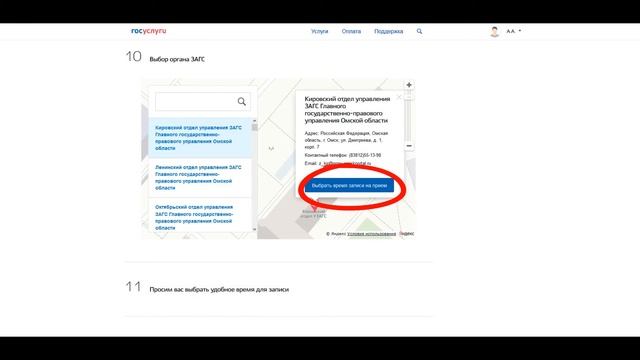Screen dimensions: 640x360
Task: Click the office Email address in popup
Action: coord(345,163)
